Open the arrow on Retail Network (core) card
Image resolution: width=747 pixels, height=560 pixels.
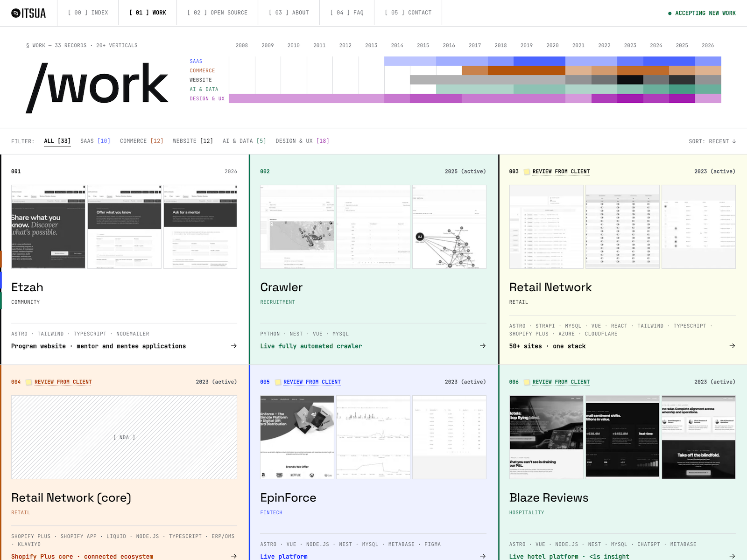[x=234, y=556]
